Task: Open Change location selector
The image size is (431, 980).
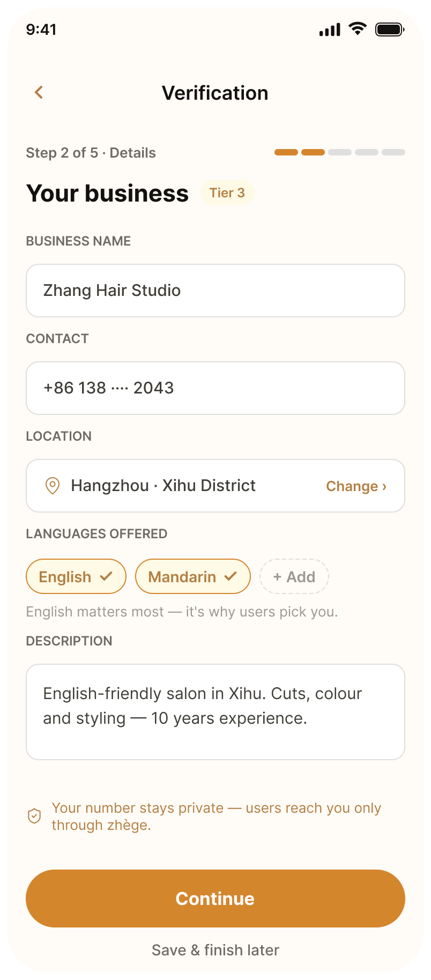Action: click(356, 486)
